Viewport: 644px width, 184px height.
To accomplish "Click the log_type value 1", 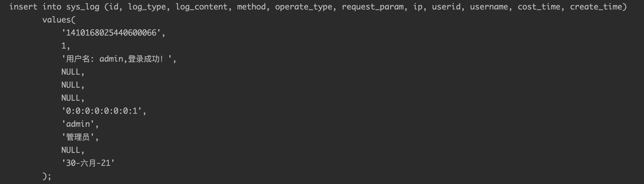I will pos(64,46).
